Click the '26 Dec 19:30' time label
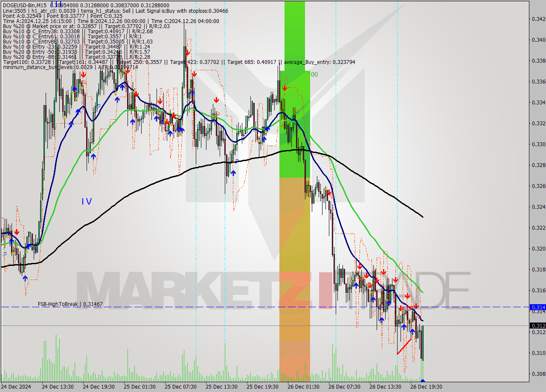 [426, 387]
